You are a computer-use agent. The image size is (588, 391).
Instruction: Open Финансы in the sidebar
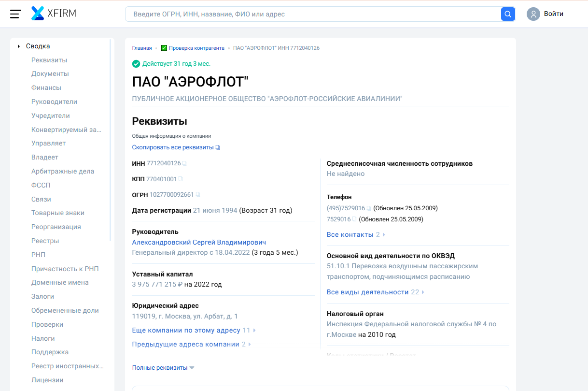pos(46,88)
